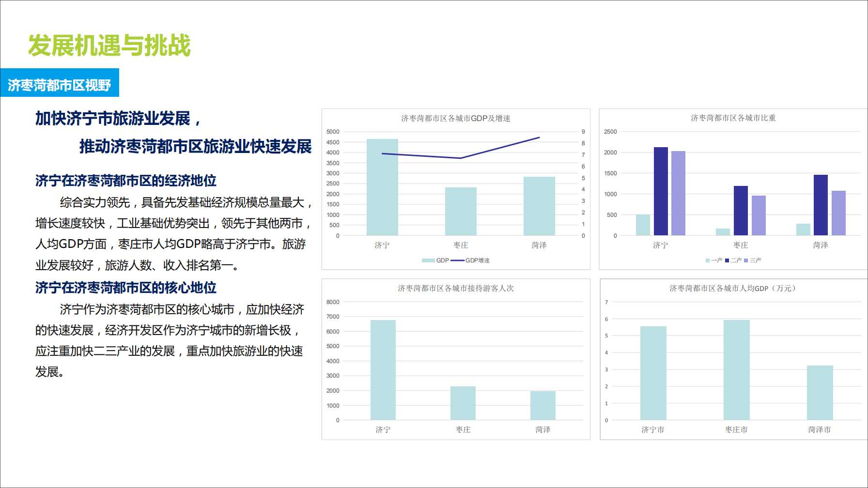Select the 三产 legend swatch

point(746,260)
